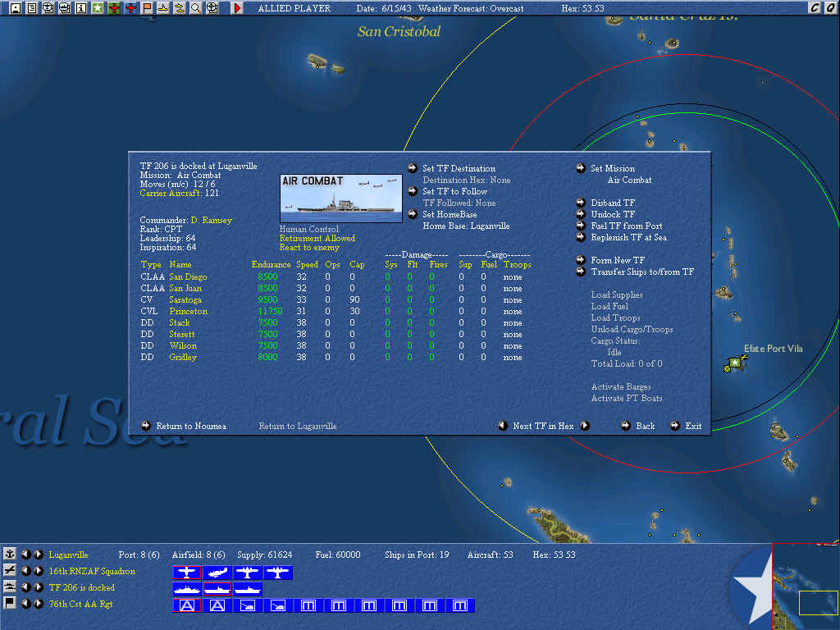Click the red end-turn play arrow

238,8
